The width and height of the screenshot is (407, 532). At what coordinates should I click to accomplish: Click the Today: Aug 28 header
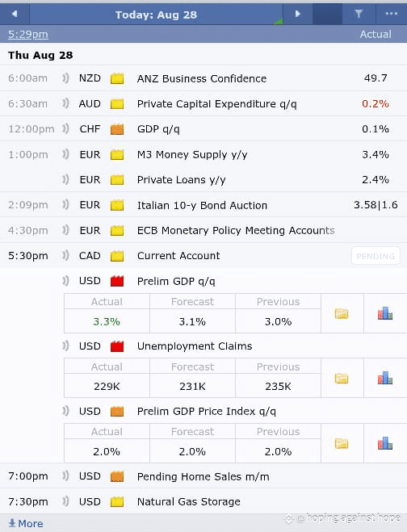coord(156,15)
